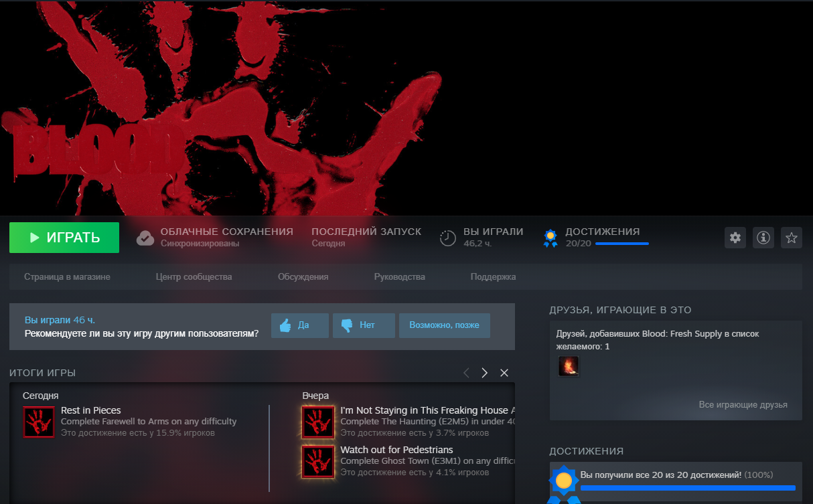Click Вчера heading in game summary
Viewport: 813px width, 504px height.
click(x=315, y=396)
